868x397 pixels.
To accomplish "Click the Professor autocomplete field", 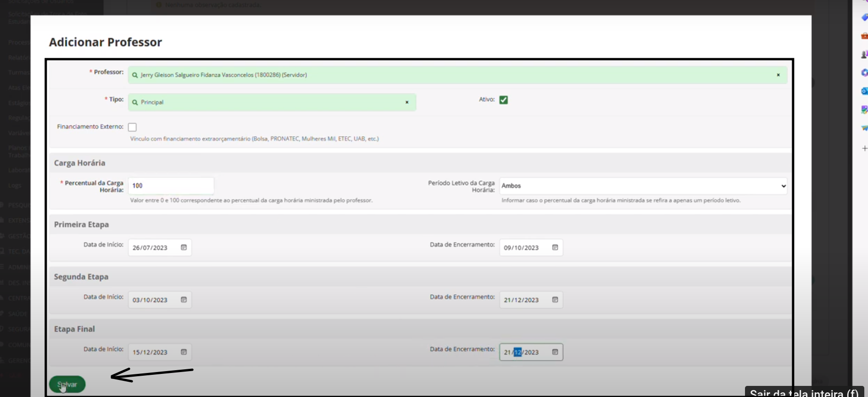I will (457, 75).
